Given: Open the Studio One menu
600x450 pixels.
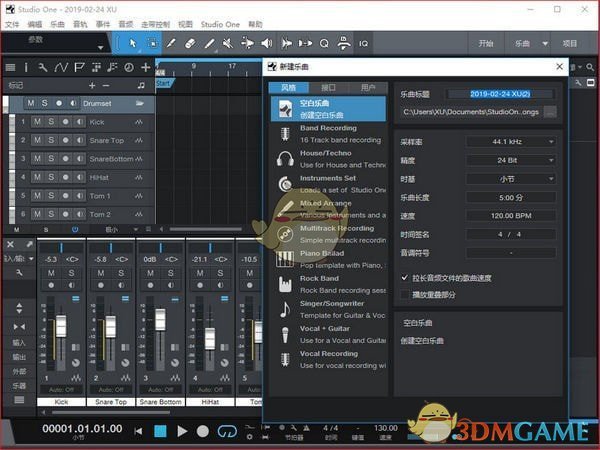Looking at the screenshot, I should tap(220, 24).
